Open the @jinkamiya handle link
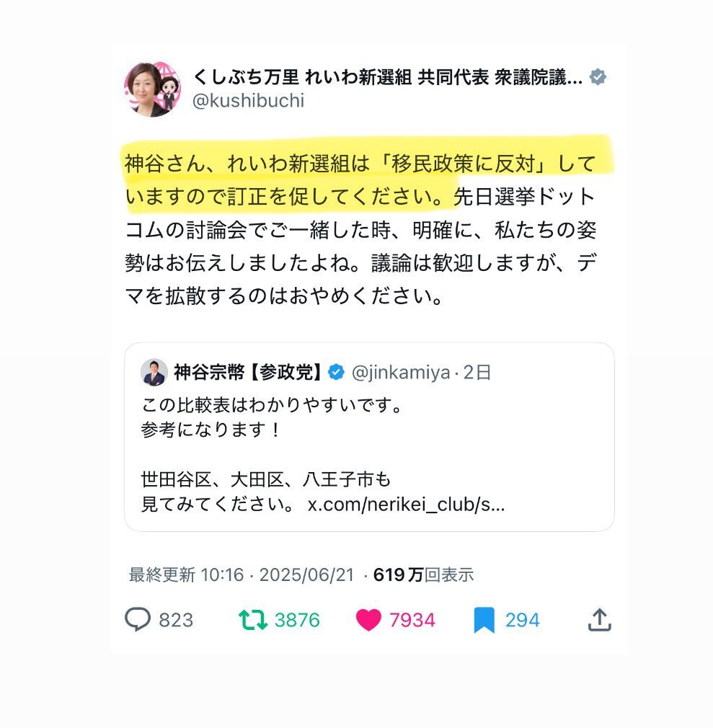 pos(401,373)
